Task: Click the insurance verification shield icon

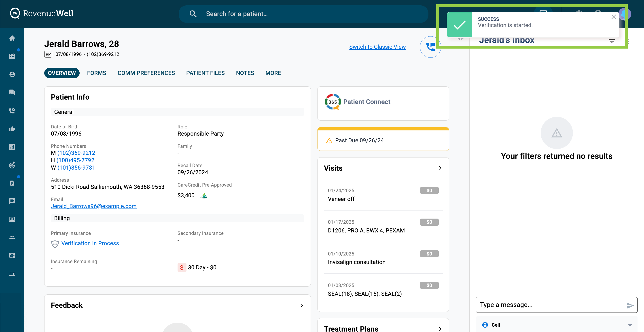Action: click(x=55, y=244)
